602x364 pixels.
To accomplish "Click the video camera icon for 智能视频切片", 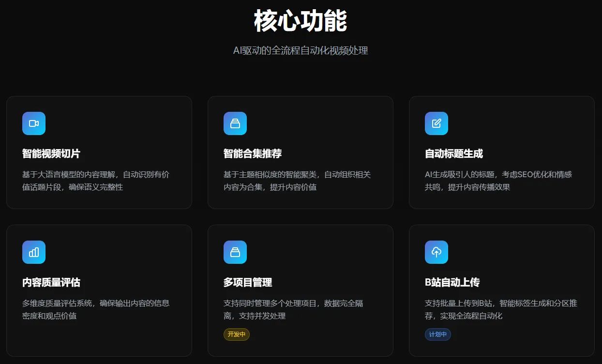I will coord(34,123).
